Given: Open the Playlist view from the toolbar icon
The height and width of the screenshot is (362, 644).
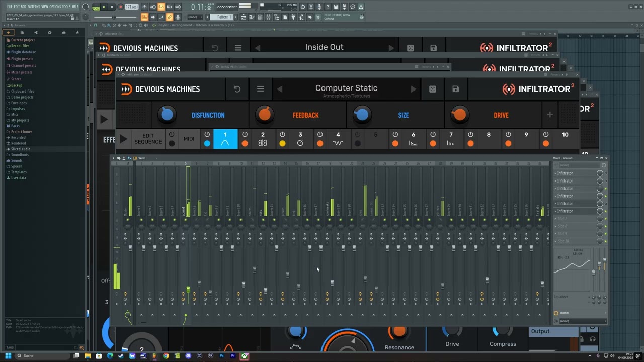Looking at the screenshot, I should [244, 17].
